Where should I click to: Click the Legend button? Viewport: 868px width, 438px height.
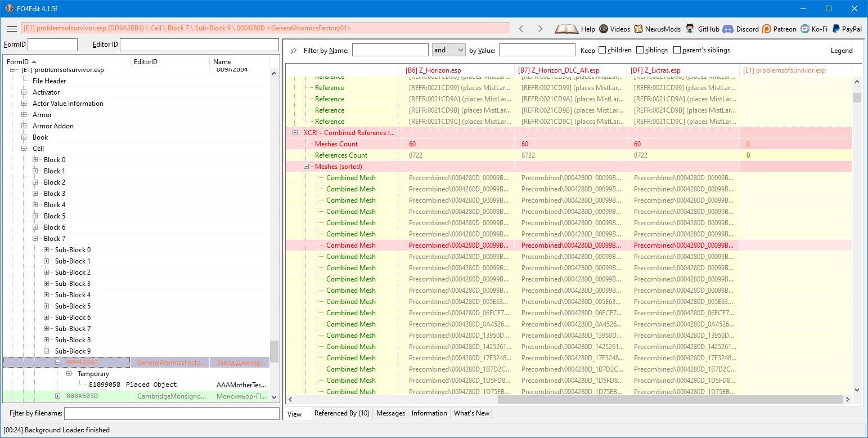click(x=842, y=51)
